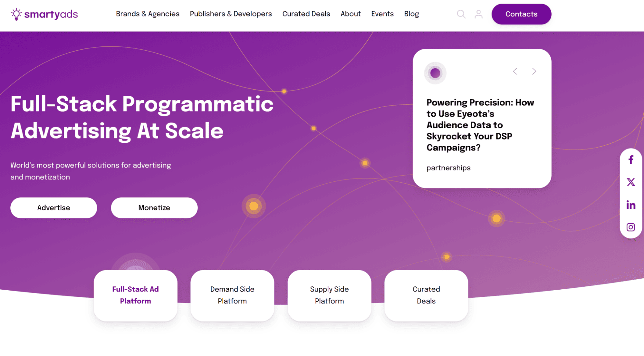Click the Advertise button
Image resolution: width=644 pixels, height=356 pixels.
(53, 208)
